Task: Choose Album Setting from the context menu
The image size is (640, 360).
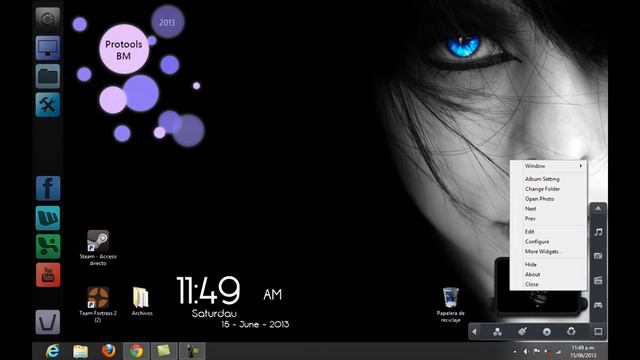Action: point(548,179)
